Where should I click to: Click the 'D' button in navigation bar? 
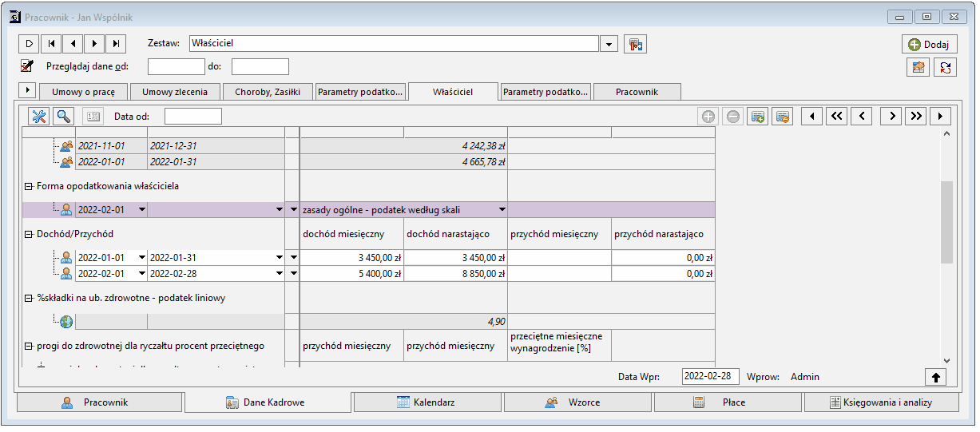(29, 44)
